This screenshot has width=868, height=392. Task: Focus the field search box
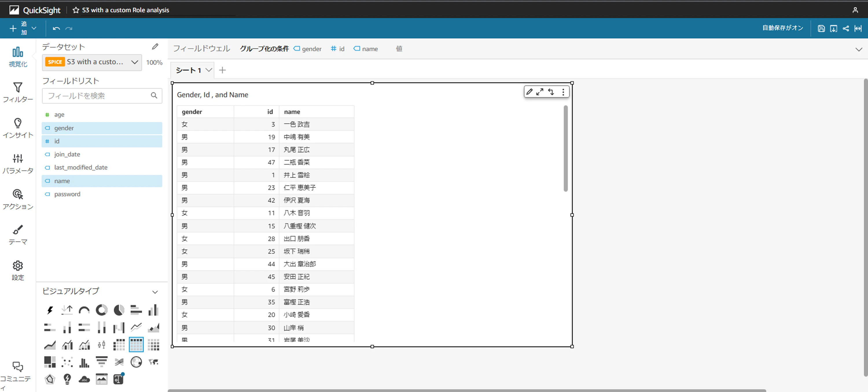coord(102,96)
